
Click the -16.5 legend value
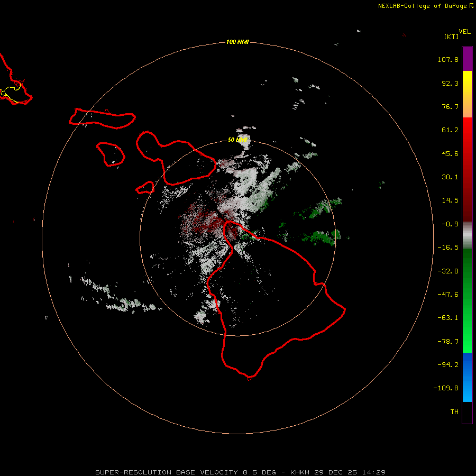point(448,248)
